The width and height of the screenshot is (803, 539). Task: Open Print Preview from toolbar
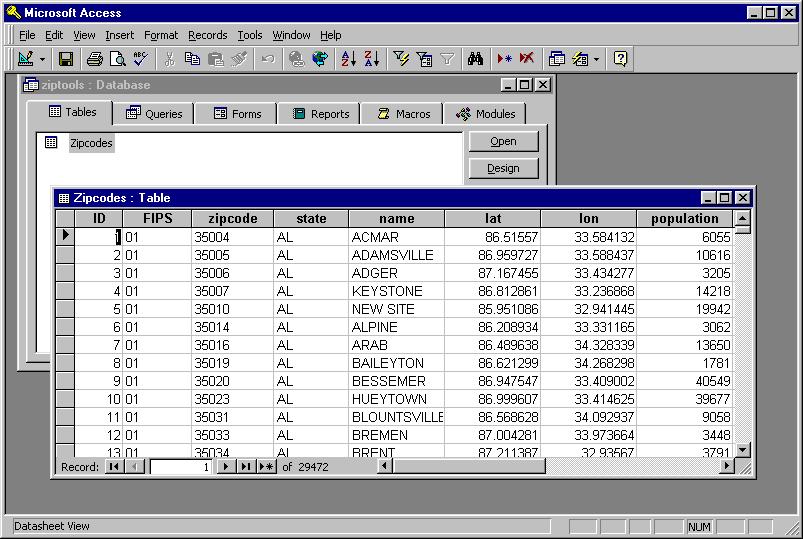tap(118, 59)
